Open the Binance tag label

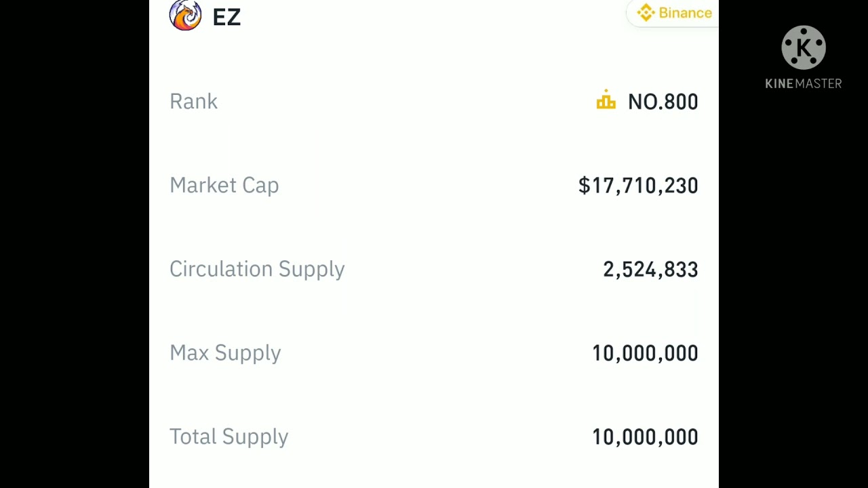673,13
